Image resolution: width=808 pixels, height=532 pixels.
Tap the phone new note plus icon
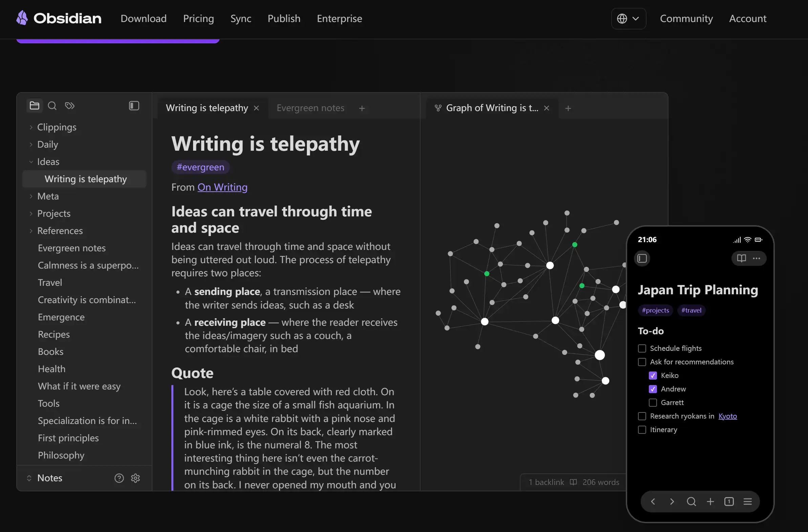710,502
